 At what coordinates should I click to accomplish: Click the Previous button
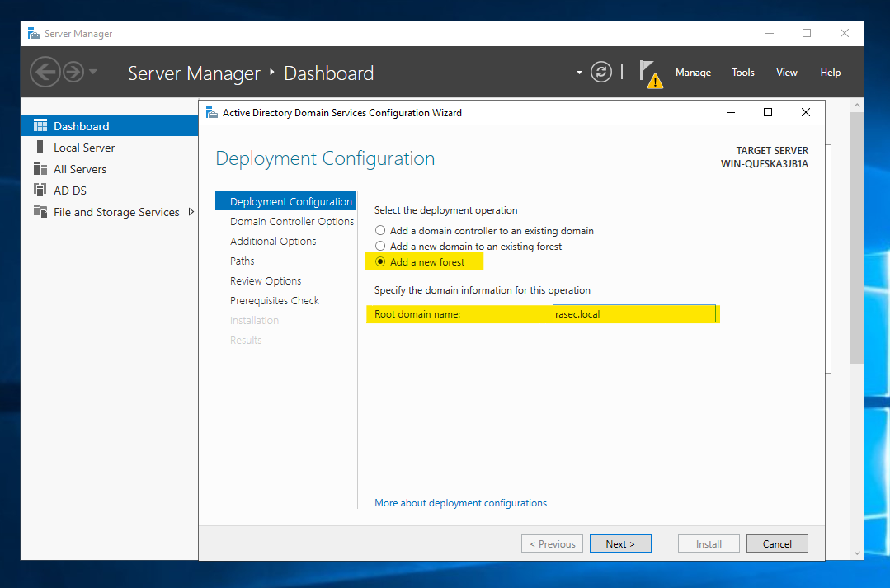tap(553, 543)
